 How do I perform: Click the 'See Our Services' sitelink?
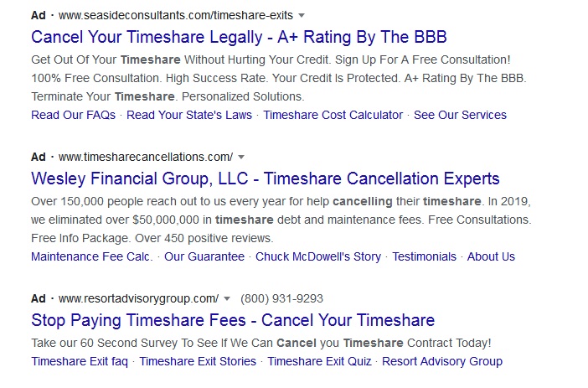pos(460,115)
